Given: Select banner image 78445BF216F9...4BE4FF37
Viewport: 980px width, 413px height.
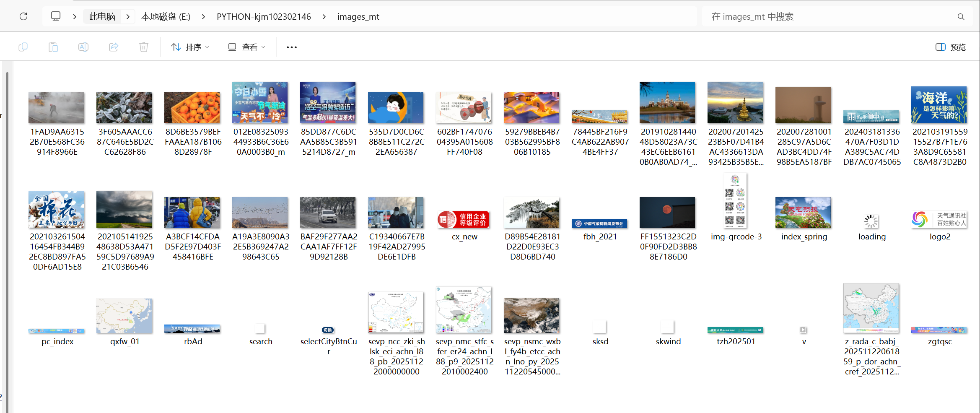Looking at the screenshot, I should (x=599, y=117).
